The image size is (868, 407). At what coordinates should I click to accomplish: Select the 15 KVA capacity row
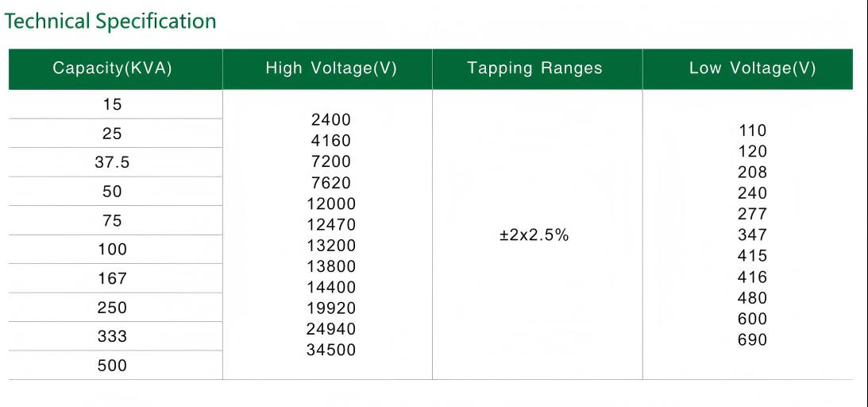pyautogui.click(x=113, y=104)
